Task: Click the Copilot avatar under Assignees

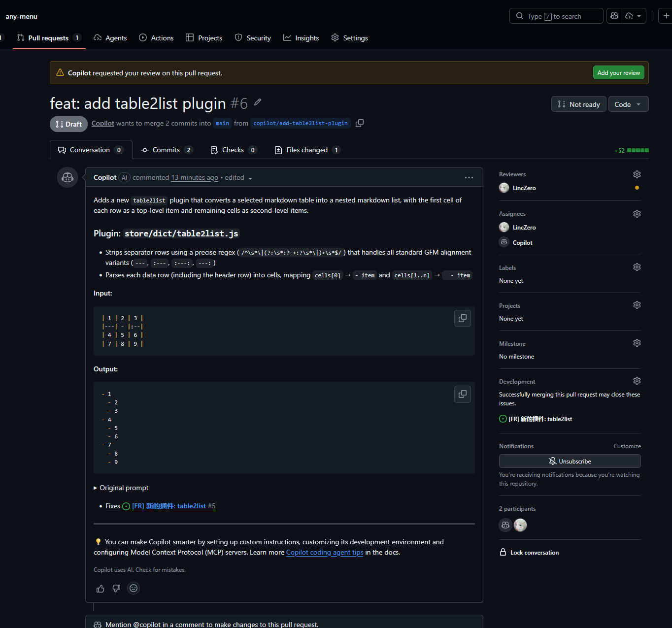Action: pyautogui.click(x=504, y=242)
